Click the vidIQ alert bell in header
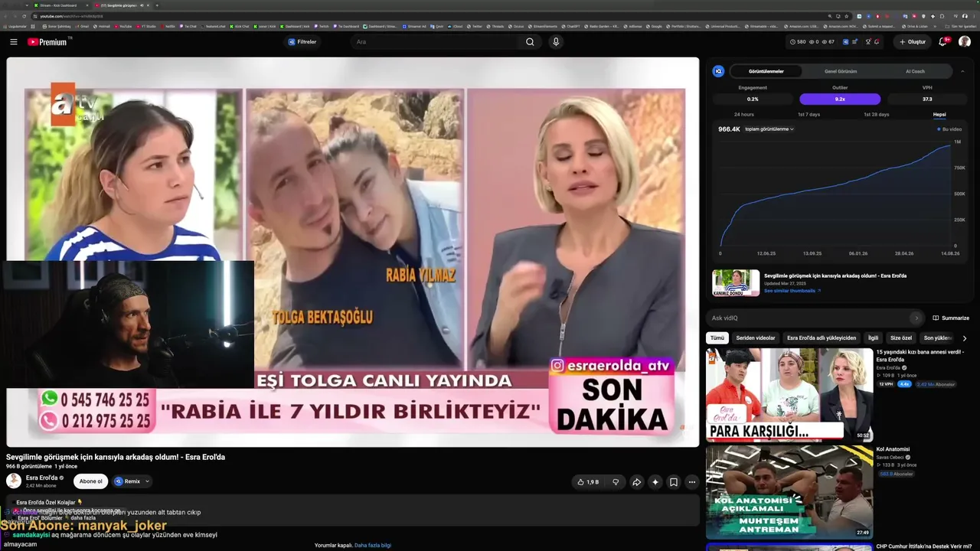 [x=877, y=42]
